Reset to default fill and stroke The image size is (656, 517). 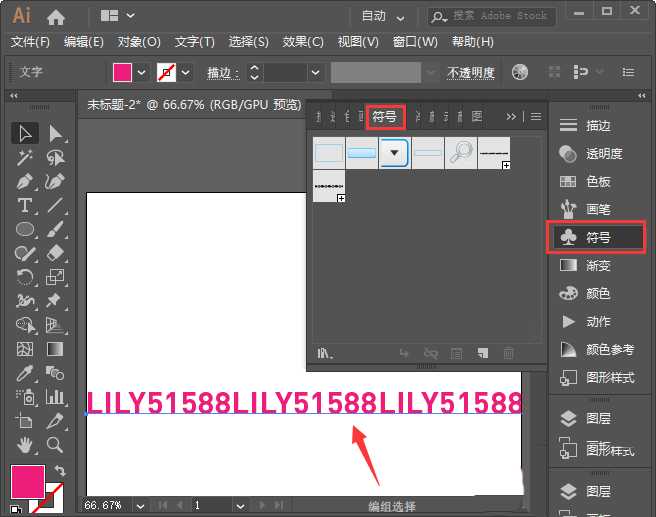17,508
